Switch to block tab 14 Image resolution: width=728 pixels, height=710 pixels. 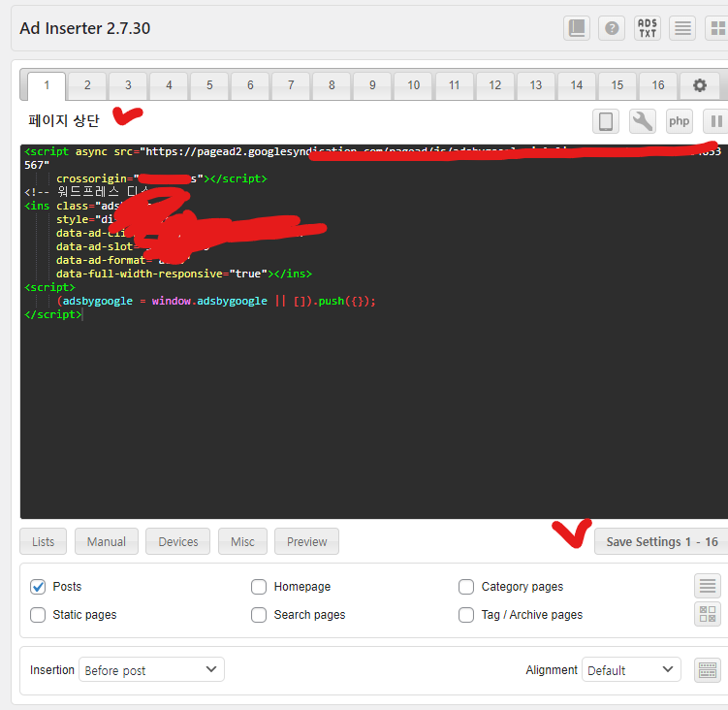point(577,85)
